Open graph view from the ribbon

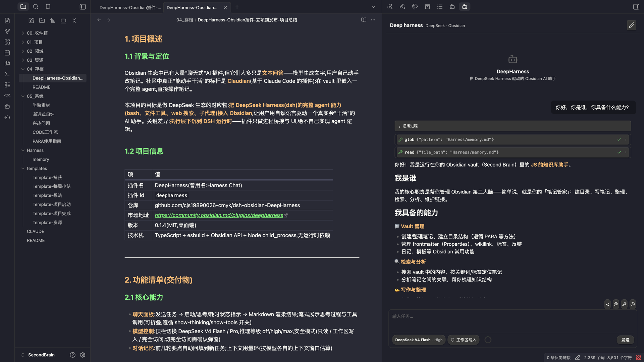click(x=7, y=31)
